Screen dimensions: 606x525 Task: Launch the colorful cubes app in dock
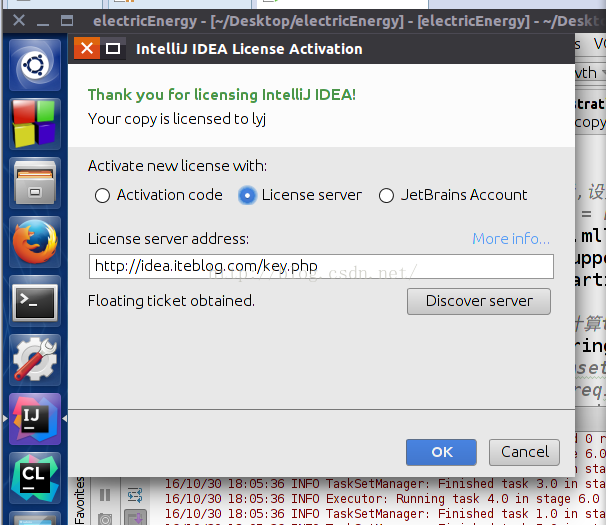(x=35, y=124)
